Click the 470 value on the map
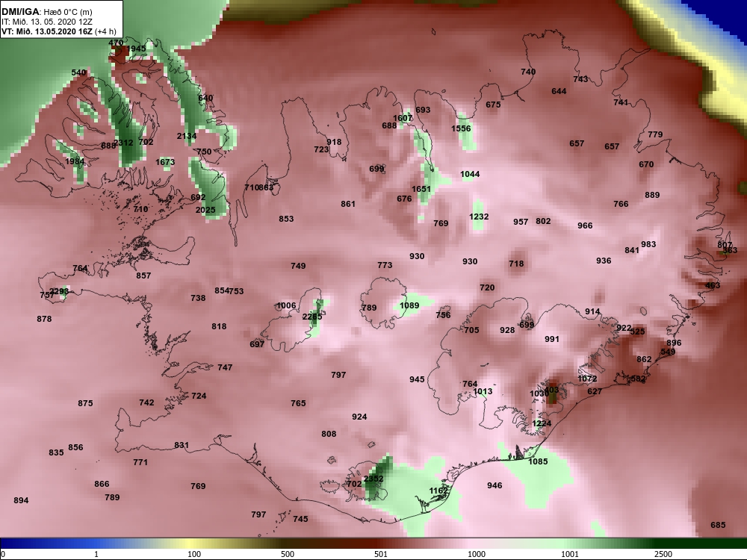Image resolution: width=747 pixels, height=560 pixels. coord(116,43)
